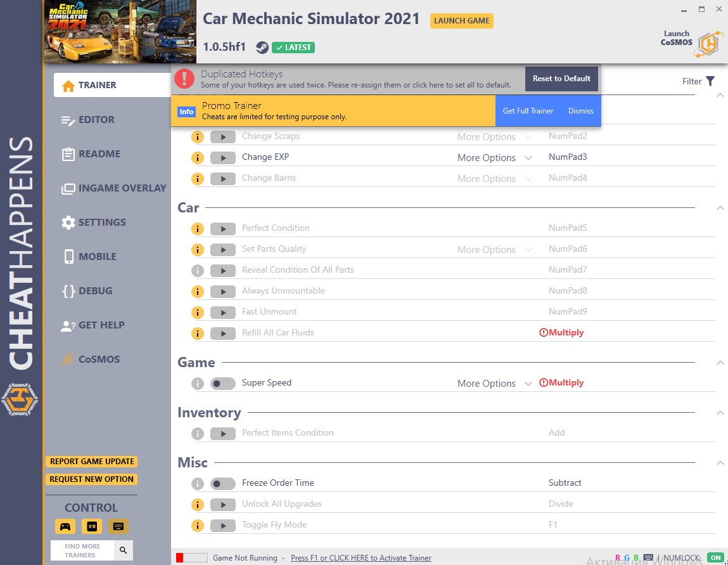Viewport: 728px width, 565px height.
Task: Click REPORT GAME UPDATE button
Action: pyautogui.click(x=92, y=462)
